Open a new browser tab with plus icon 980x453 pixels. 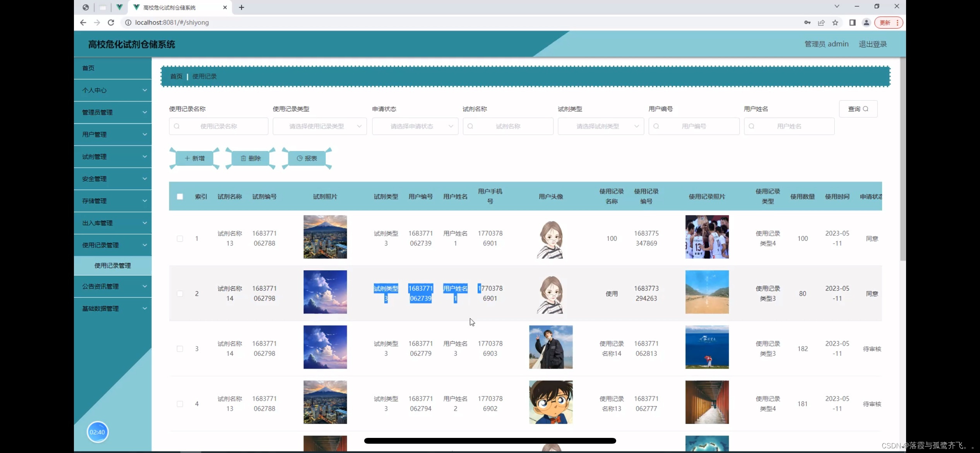coord(242,7)
